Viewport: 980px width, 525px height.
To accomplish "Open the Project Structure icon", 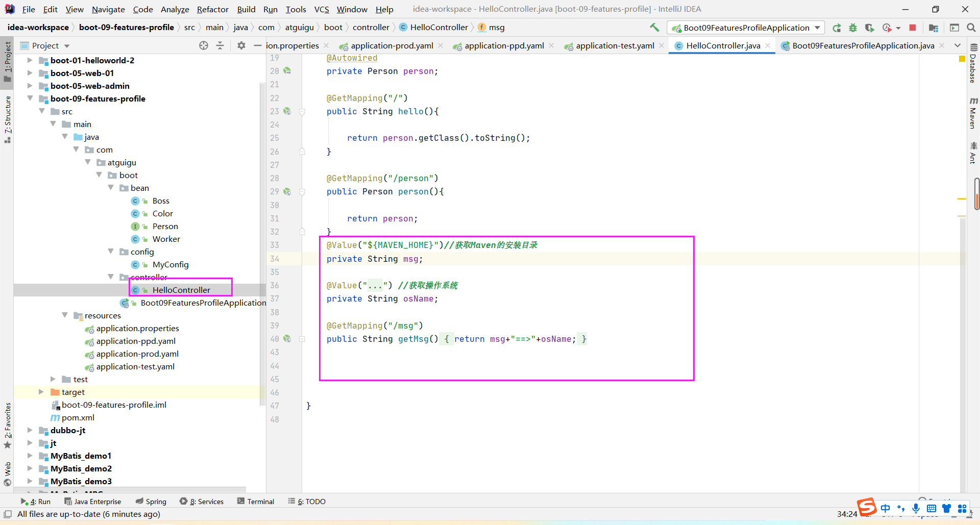I will (x=934, y=28).
